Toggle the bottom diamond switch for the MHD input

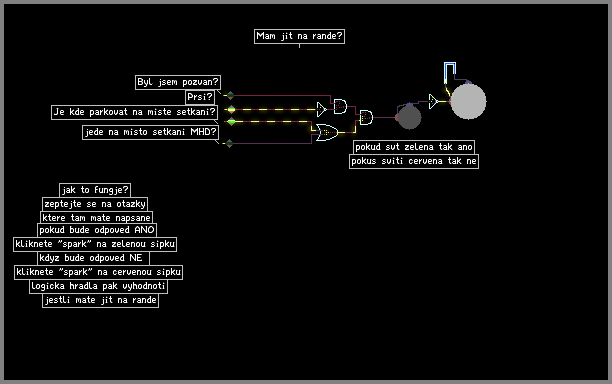[x=230, y=143]
